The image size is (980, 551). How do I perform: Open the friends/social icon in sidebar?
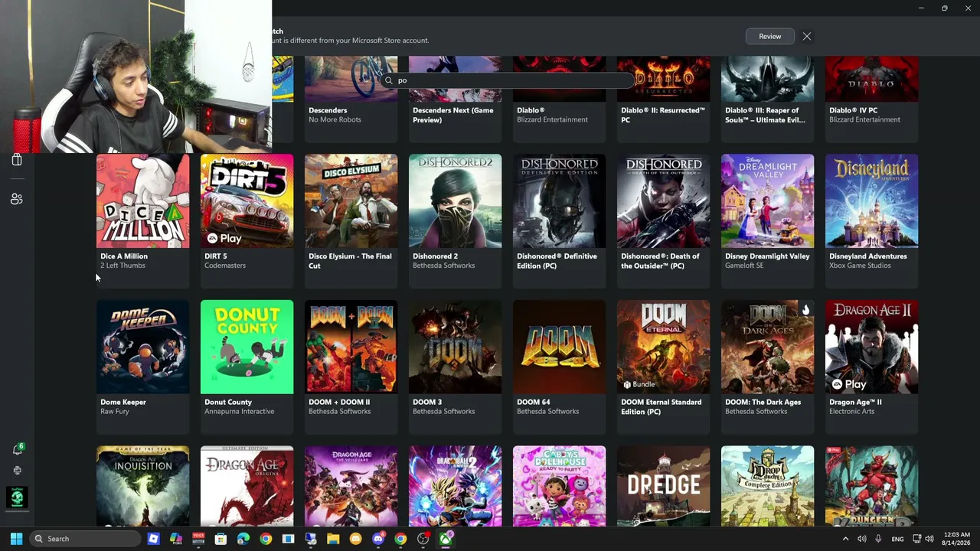tap(17, 199)
